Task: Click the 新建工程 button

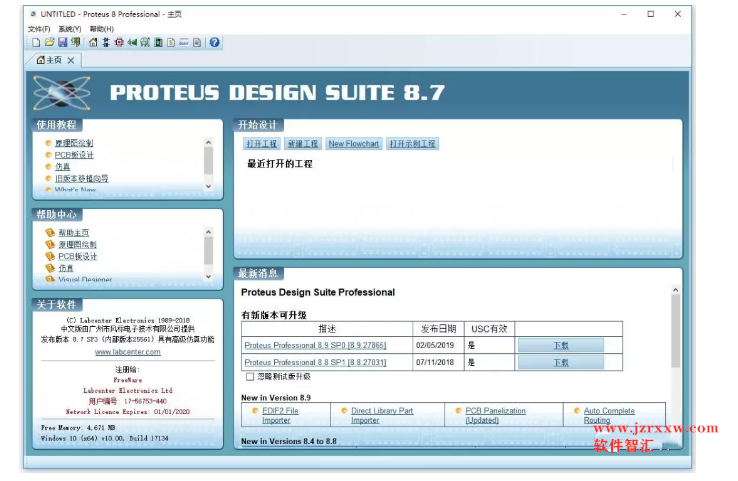Action: coord(303,144)
